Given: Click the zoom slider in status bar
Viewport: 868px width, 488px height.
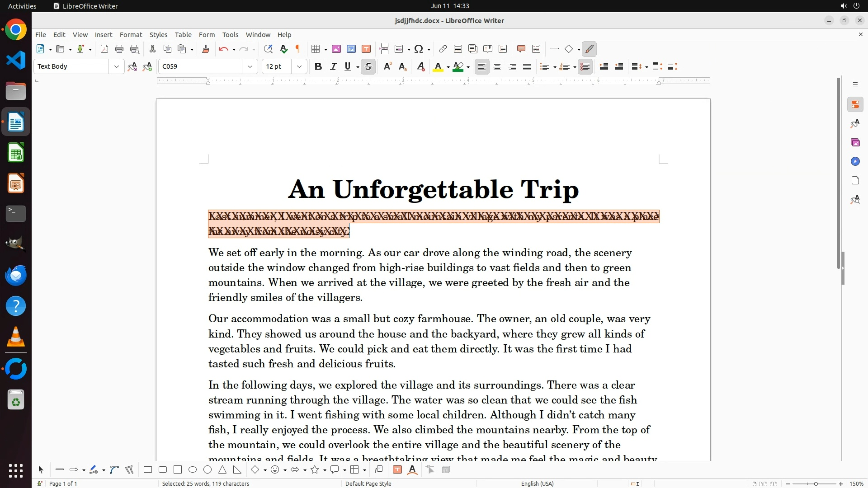Looking at the screenshot, I should click(816, 483).
